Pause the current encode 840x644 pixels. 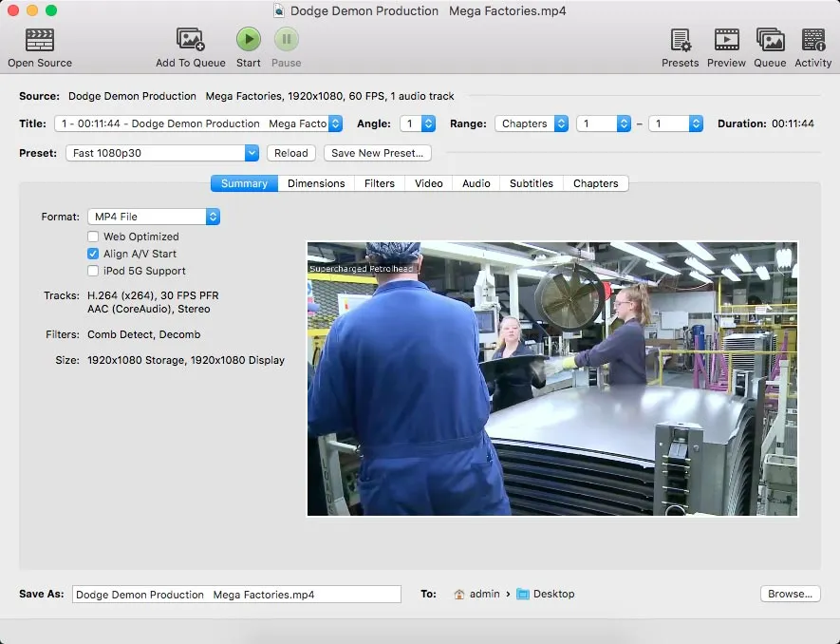[x=286, y=40]
